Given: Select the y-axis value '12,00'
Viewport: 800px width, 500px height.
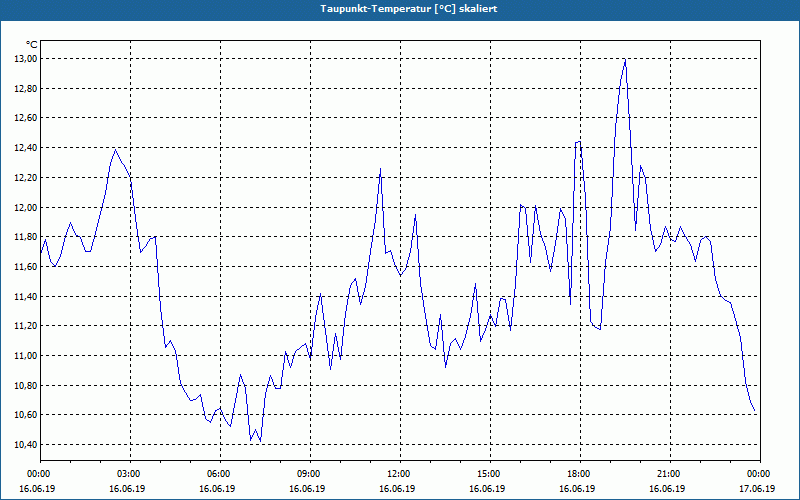Looking at the screenshot, I should [x=26, y=207].
